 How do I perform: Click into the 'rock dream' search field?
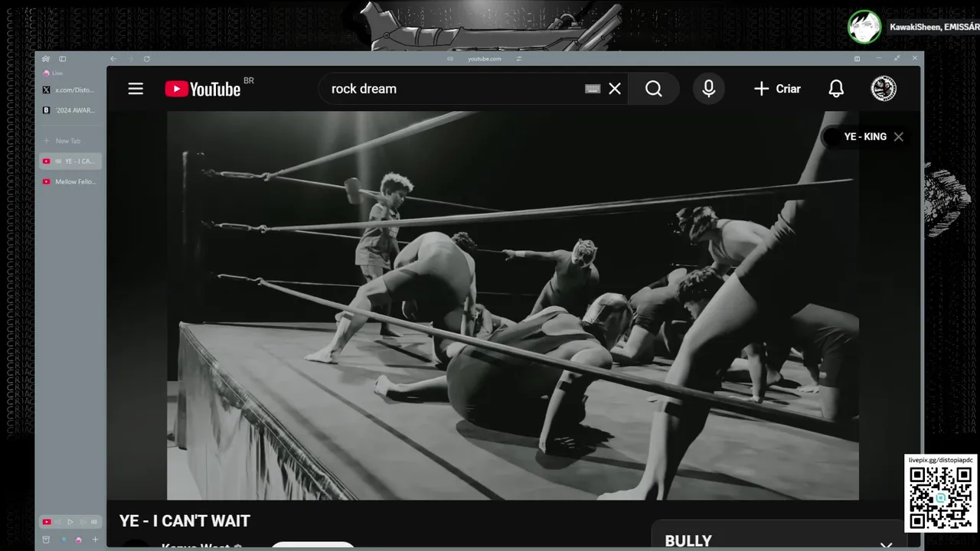coord(452,89)
